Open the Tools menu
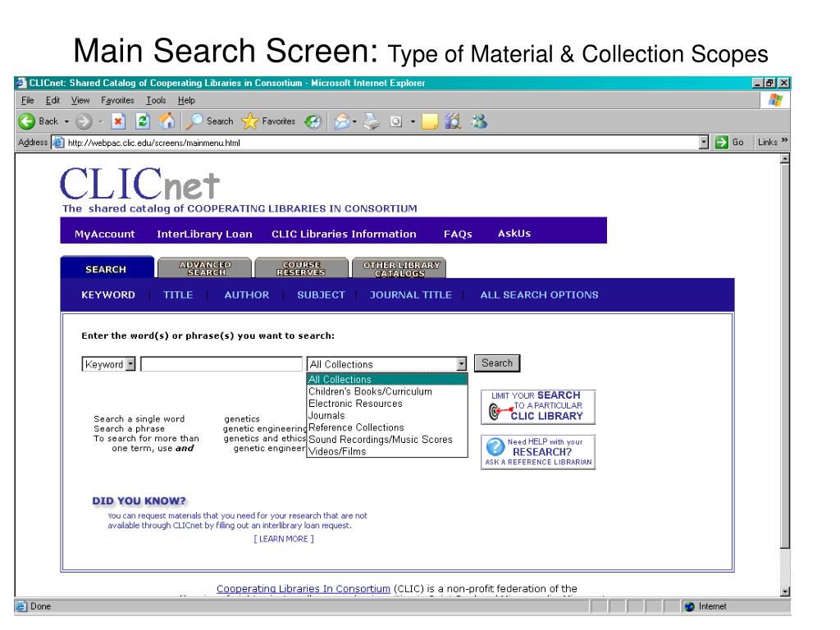The width and height of the screenshot is (840, 630). 156,100
